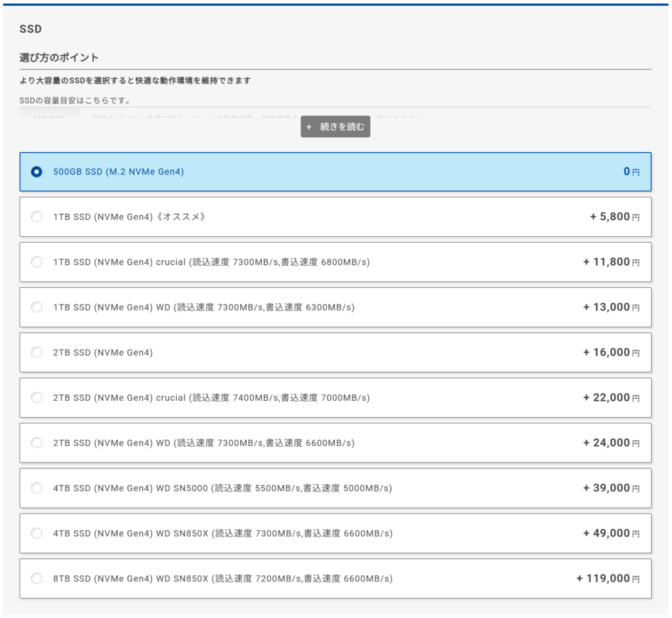Click the 選び方のポイント heading
This screenshot has width=672, height=618.
point(59,58)
